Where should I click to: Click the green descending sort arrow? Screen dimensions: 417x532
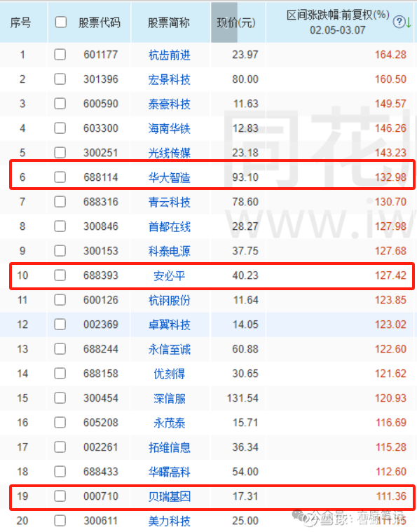point(409,22)
